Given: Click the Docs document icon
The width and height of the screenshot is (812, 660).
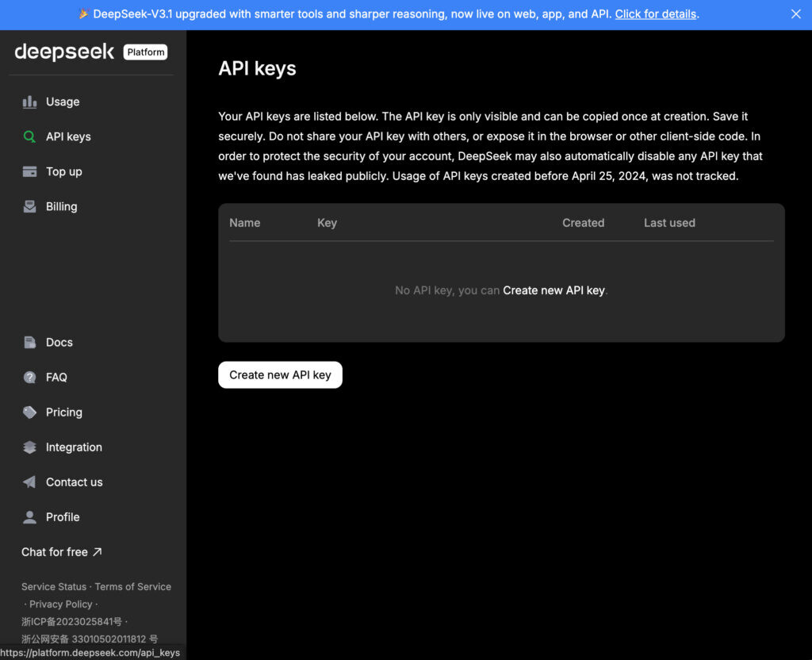Looking at the screenshot, I should coord(29,343).
